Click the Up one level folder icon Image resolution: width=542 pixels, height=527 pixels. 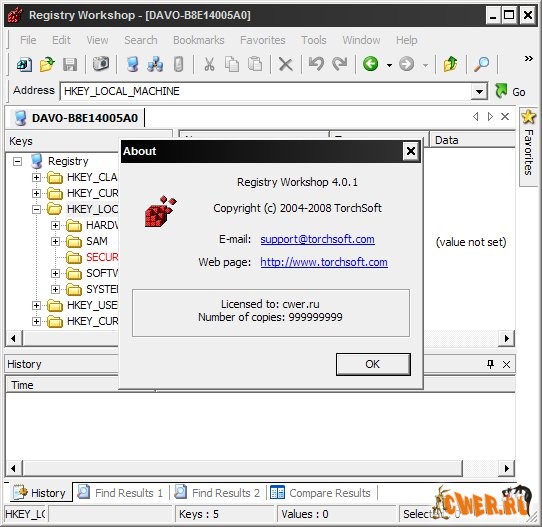coord(450,64)
